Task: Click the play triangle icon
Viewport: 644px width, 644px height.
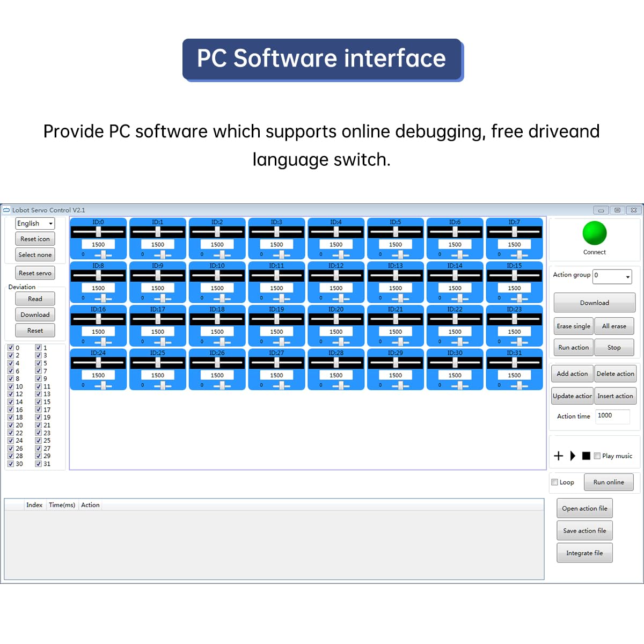Action: pyautogui.click(x=573, y=456)
